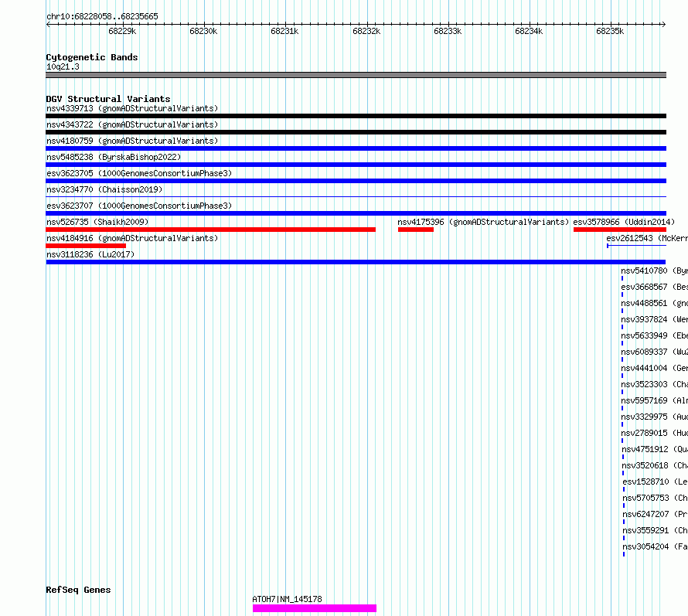Click the 68235k ruler tick label
Viewport: 688px width, 616px height.
coord(610,31)
